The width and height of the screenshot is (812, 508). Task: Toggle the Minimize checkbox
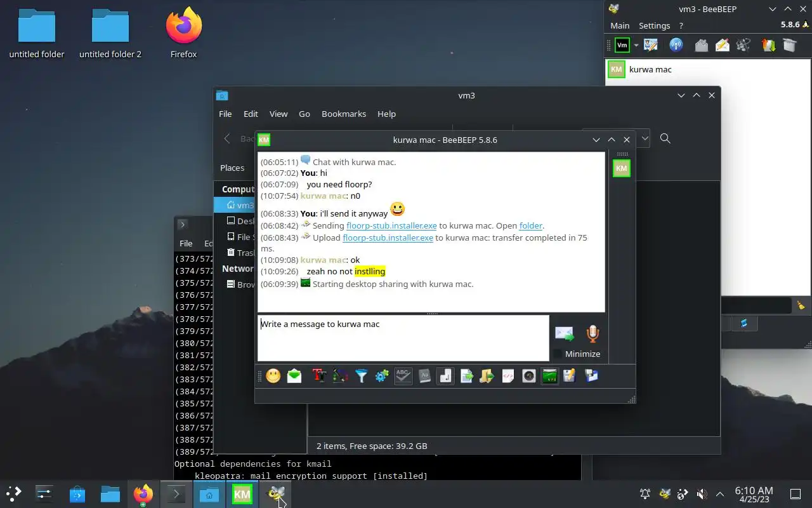tap(577, 354)
